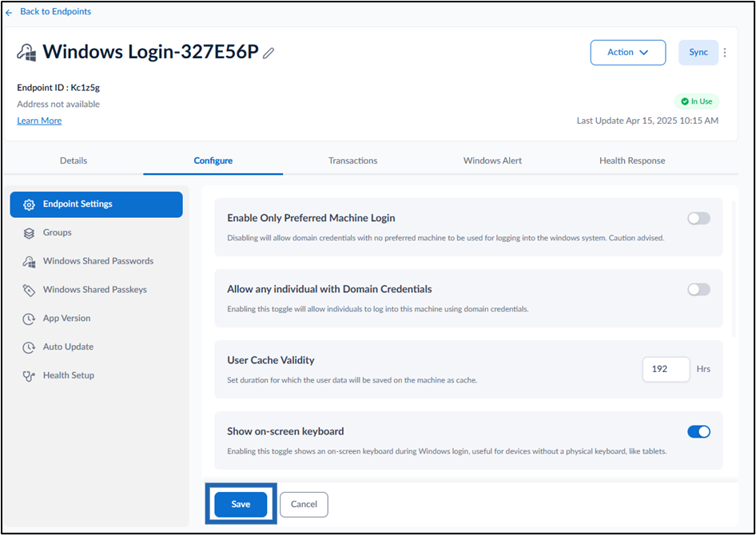
Task: Click the App Version clock icon
Action: (29, 319)
